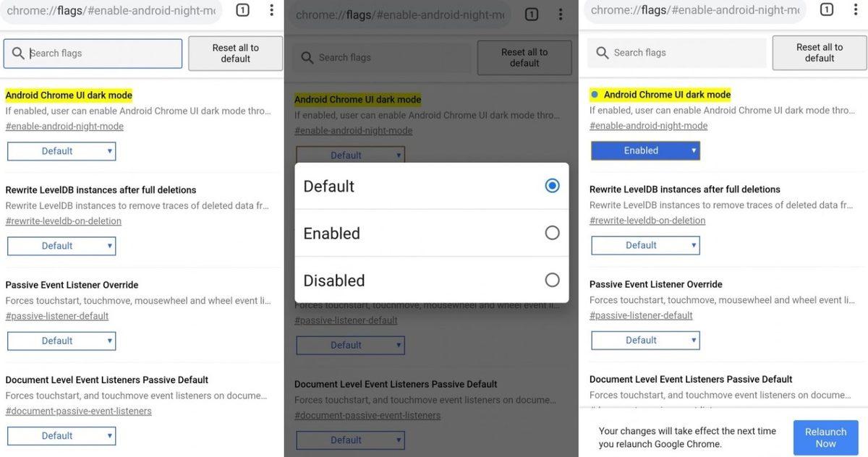Click the Reset all to default button
Image resolution: width=868 pixels, height=457 pixels.
click(235, 52)
